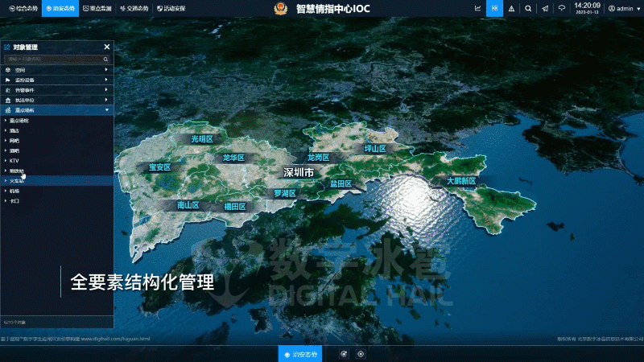Expand the 空间 category arrow
This screenshot has width=644, height=362.
(x=106, y=70)
